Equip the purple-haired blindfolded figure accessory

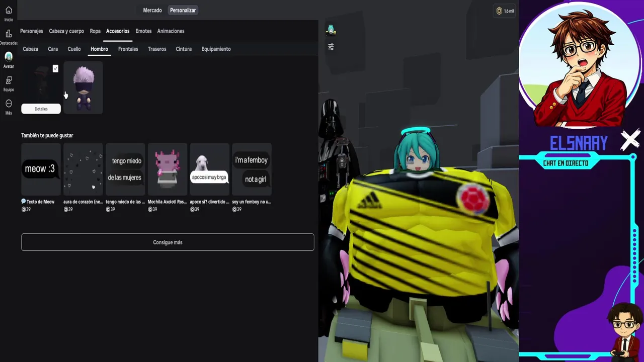tap(83, 87)
